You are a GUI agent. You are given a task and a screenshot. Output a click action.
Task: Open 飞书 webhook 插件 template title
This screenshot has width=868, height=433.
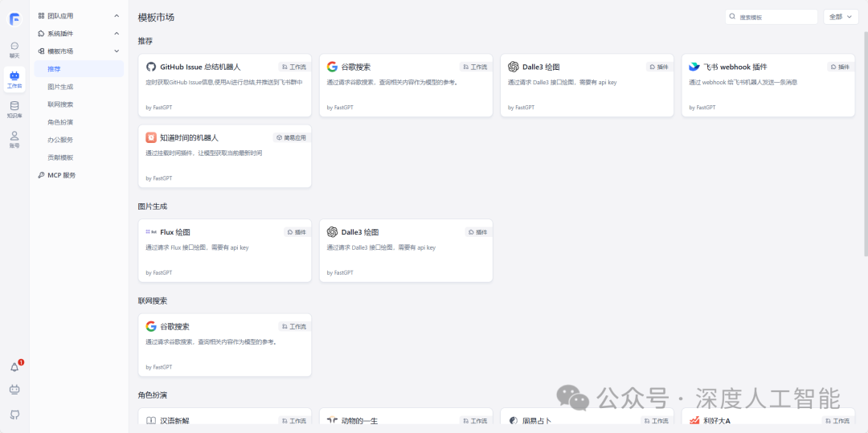pos(735,67)
